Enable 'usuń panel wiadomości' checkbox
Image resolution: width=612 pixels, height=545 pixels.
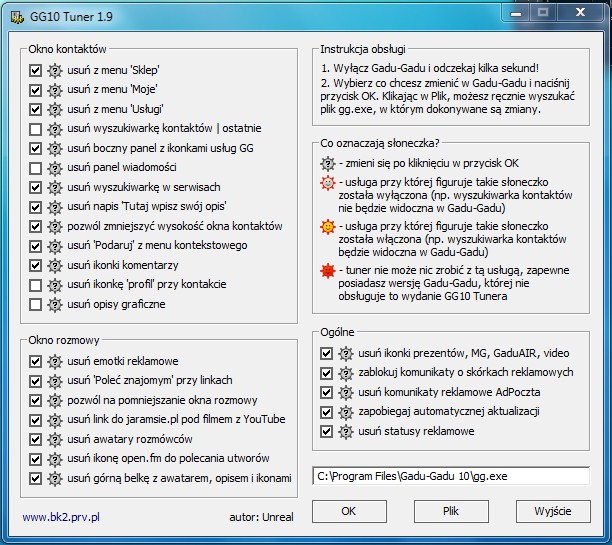tap(35, 168)
